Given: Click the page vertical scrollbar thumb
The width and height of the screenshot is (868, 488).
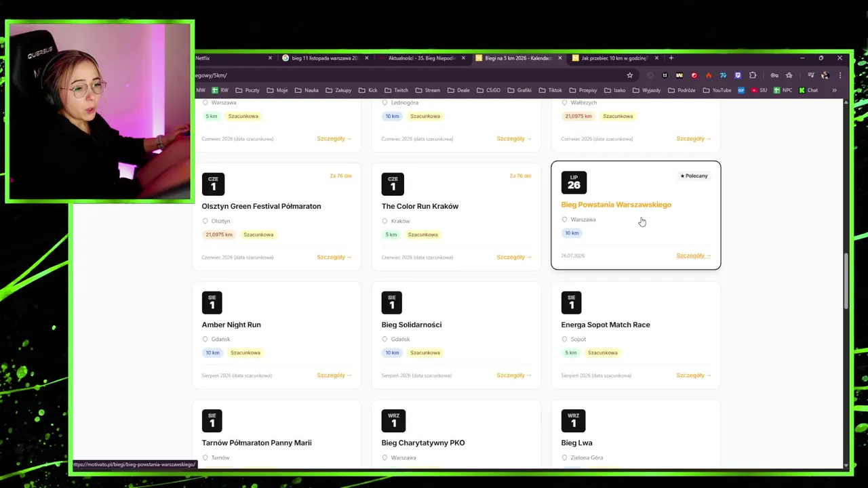Looking at the screenshot, I should (846, 281).
